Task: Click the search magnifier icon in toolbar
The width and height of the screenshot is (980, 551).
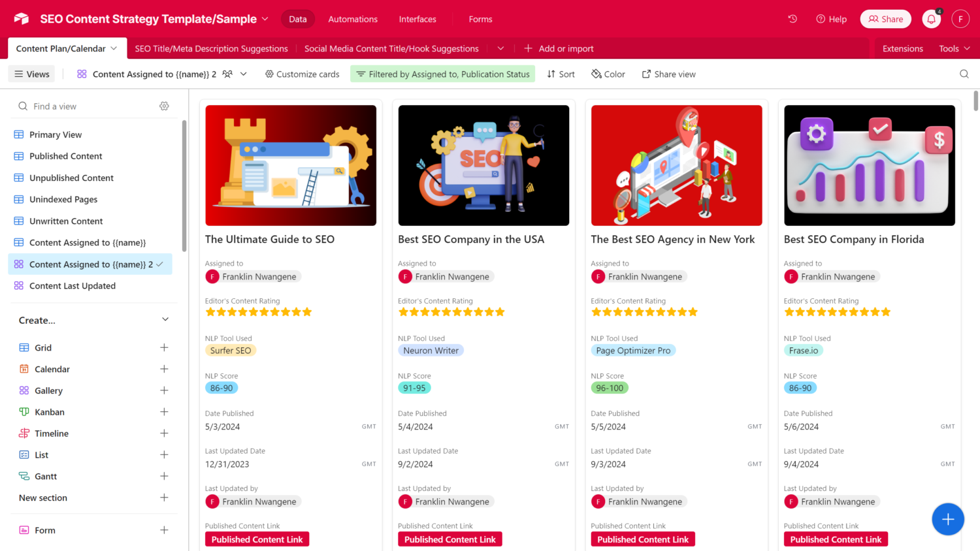Action: pos(964,74)
